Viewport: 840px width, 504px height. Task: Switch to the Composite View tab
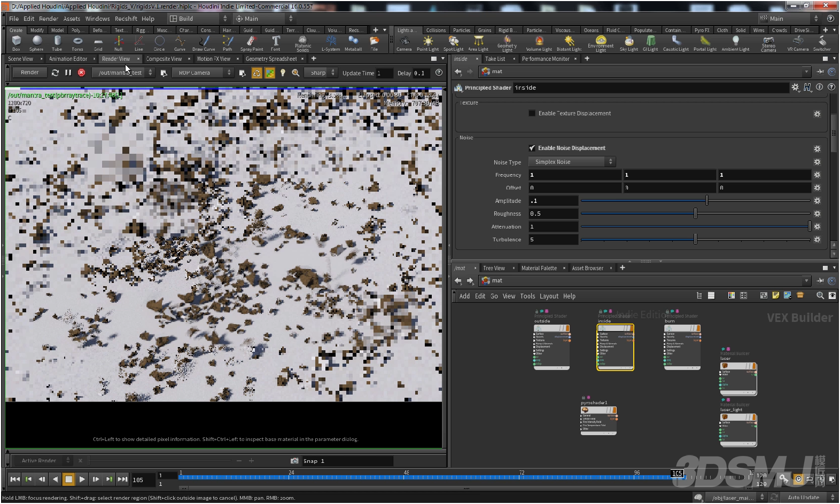164,59
